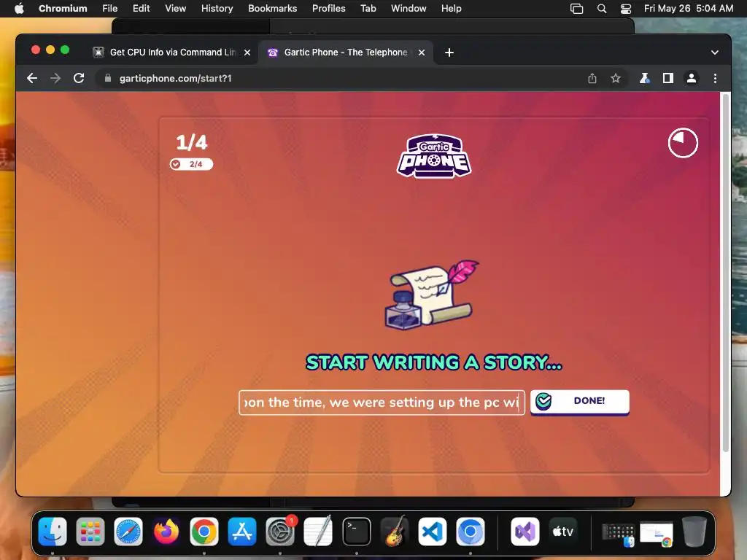
Task: Click the 2/4 players-done indicator
Action: [191, 164]
